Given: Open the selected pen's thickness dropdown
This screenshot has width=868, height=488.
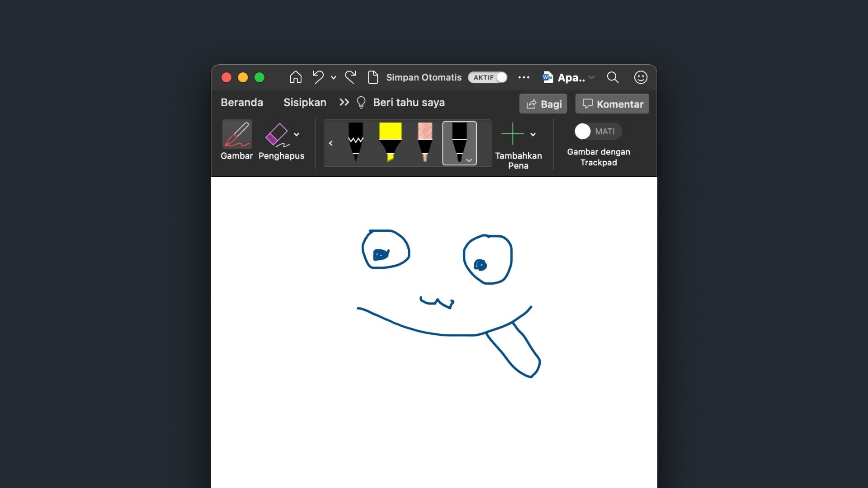Looking at the screenshot, I should [469, 160].
